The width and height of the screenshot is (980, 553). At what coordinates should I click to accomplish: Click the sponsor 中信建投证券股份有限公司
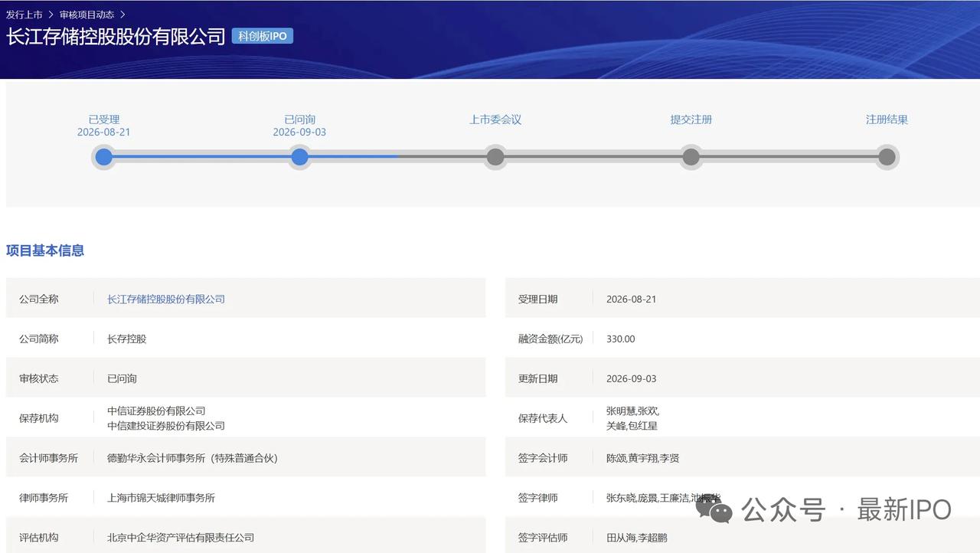pyautogui.click(x=166, y=426)
